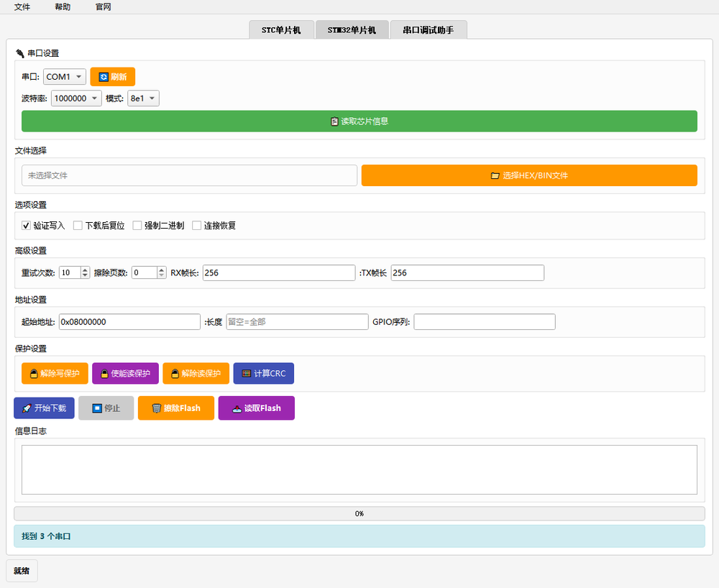Image resolution: width=719 pixels, height=588 pixels.
Task: Uncheck the 验证写入 checkbox
Action: pos(27,226)
